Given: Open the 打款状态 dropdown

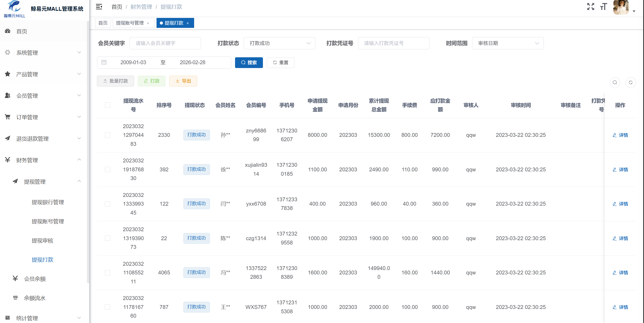Looking at the screenshot, I should [x=279, y=43].
